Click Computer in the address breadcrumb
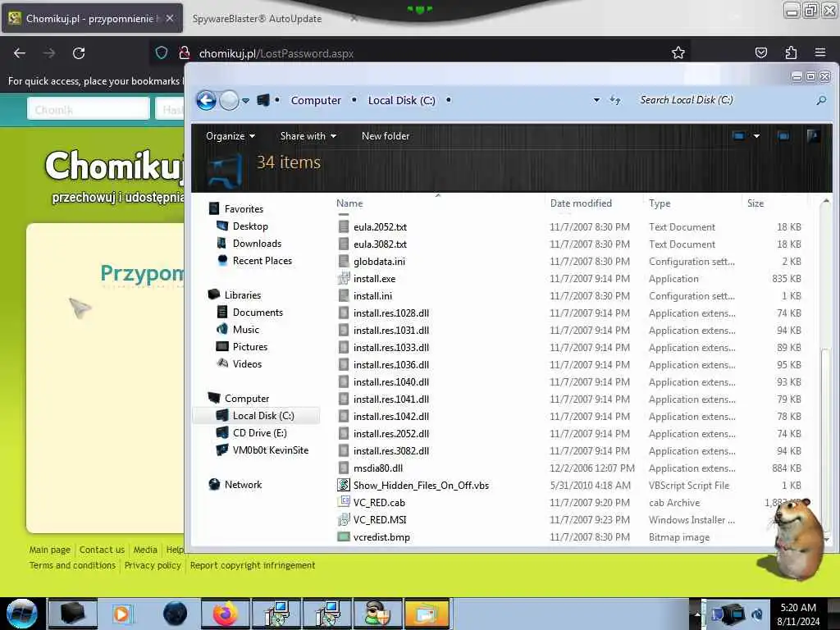Image resolution: width=840 pixels, height=630 pixels. point(316,100)
